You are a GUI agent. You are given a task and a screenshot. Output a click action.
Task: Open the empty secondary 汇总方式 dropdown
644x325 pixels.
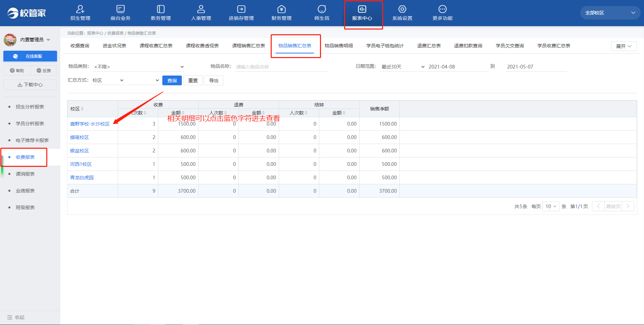click(x=144, y=80)
